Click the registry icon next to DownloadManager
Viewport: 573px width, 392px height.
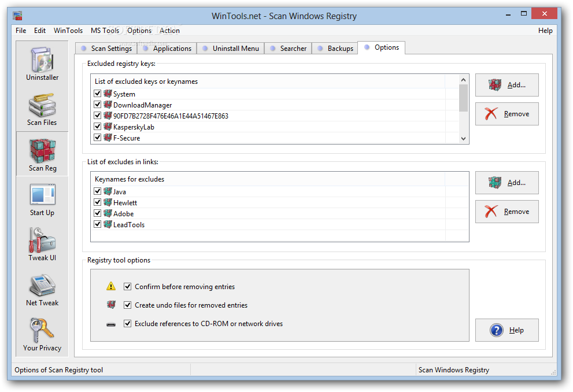tap(108, 105)
